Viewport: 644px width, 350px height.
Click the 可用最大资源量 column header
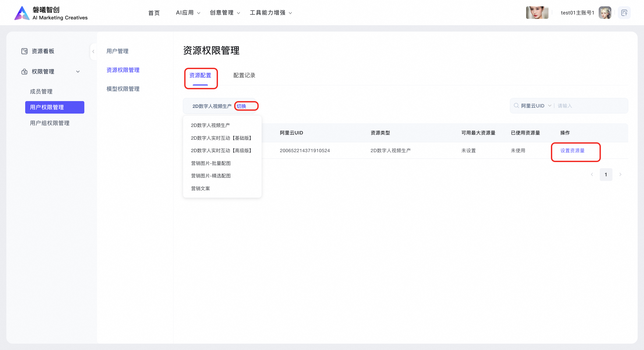pos(478,133)
